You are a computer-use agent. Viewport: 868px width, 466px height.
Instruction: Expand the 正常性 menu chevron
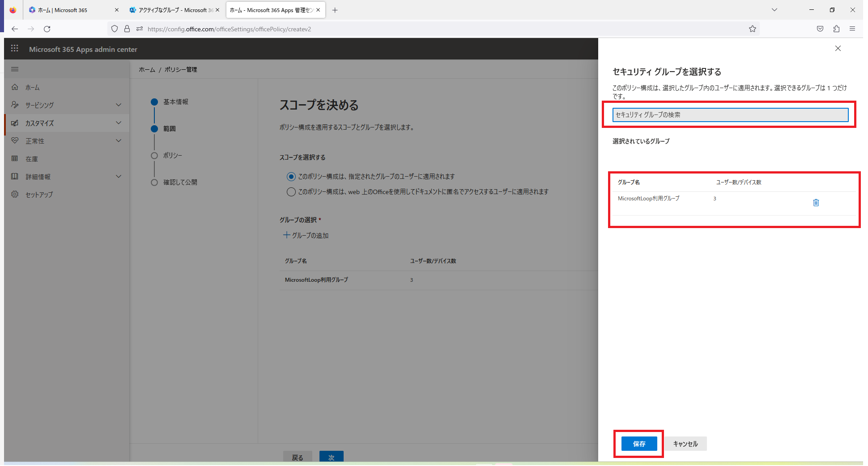tap(119, 140)
